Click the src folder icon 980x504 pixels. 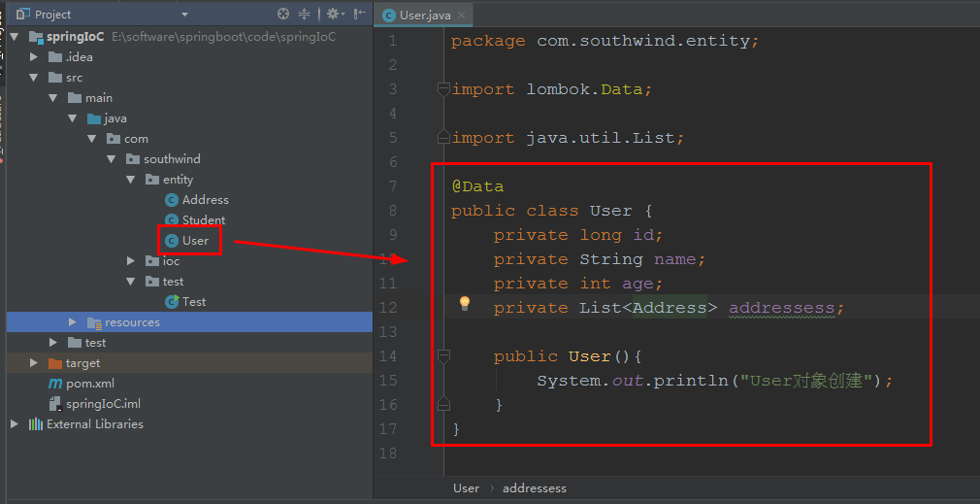pos(55,78)
